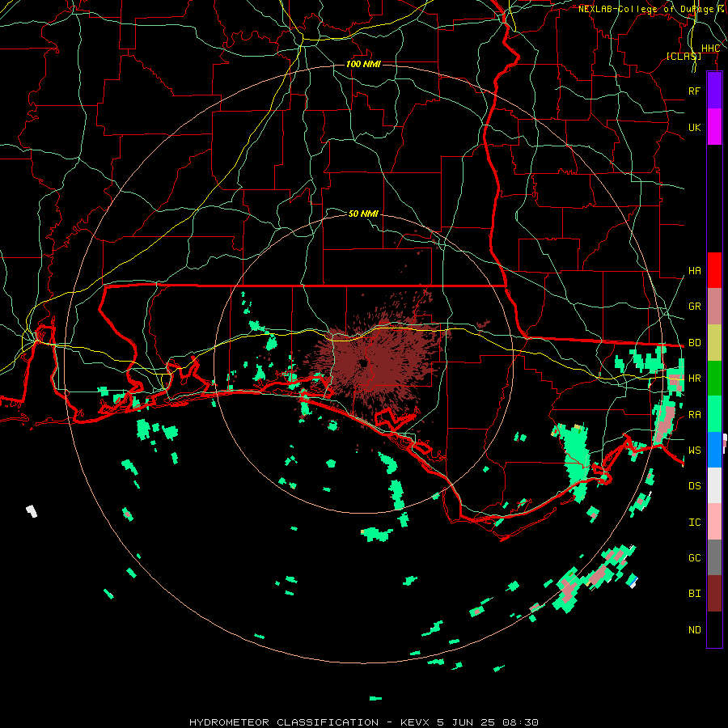Click the RF legend label
The height and width of the screenshot is (728, 728).
pyautogui.click(x=694, y=91)
